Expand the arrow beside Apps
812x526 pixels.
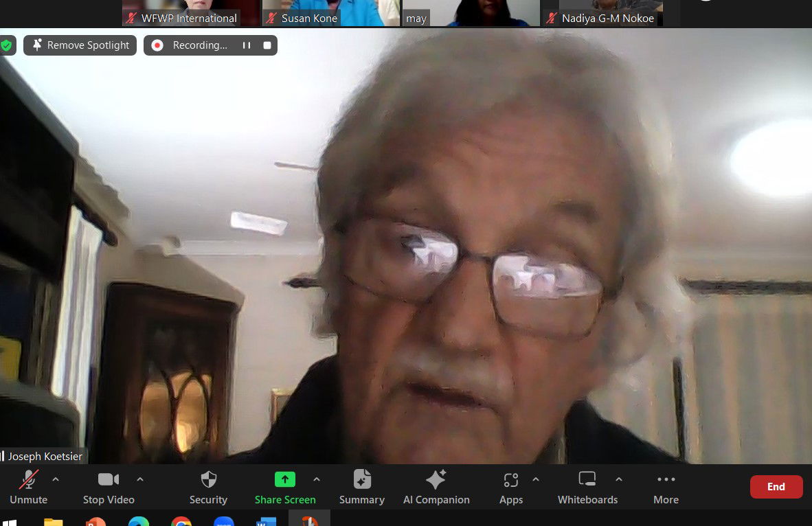pos(536,480)
